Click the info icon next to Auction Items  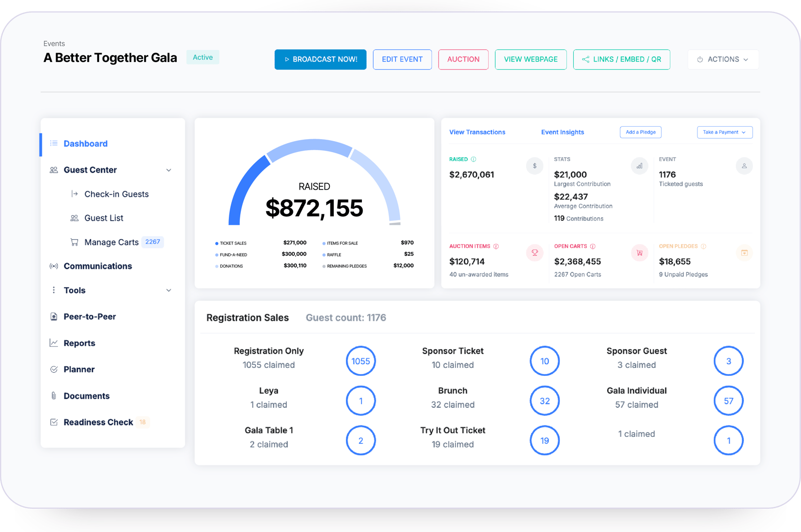[x=496, y=246]
